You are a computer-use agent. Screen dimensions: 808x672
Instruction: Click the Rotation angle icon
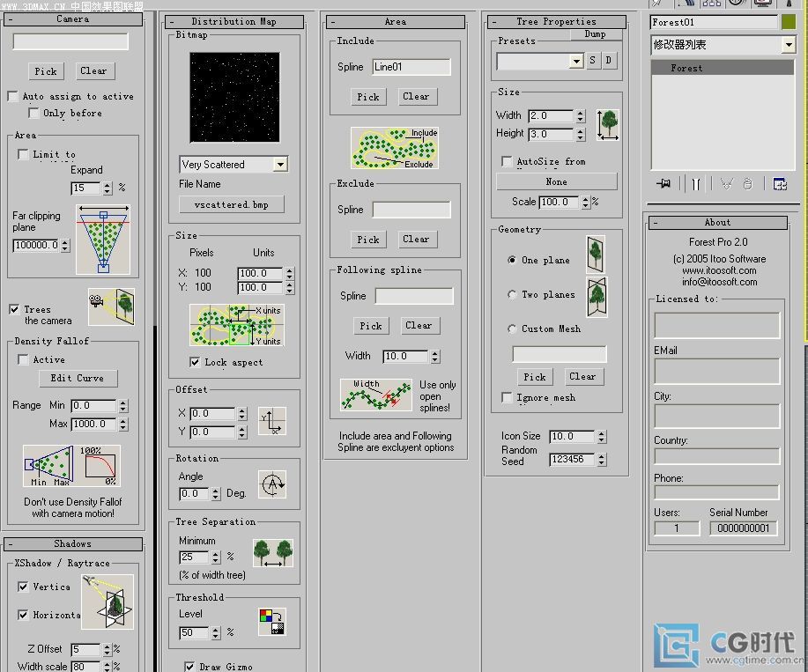click(272, 484)
